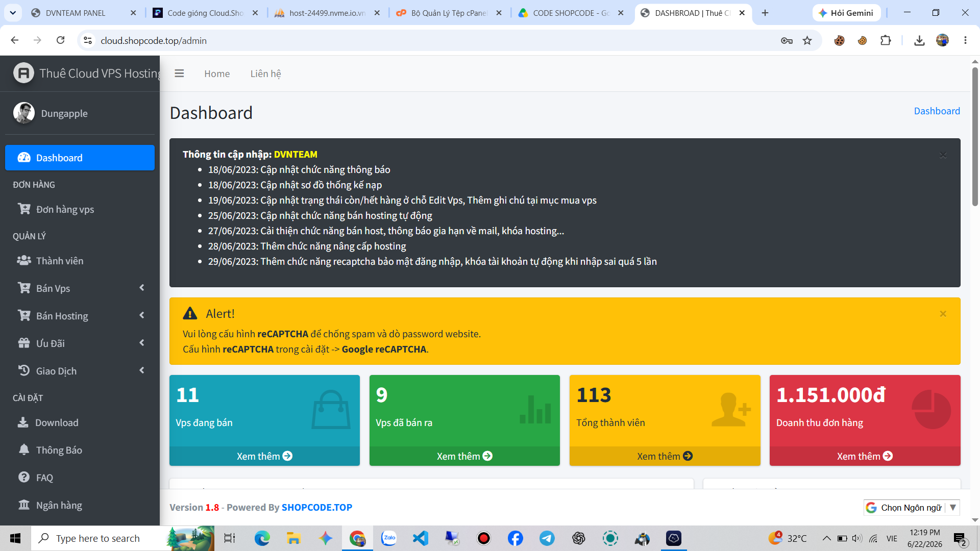Open the Chọn Ngôn ngữ language dropdown
Viewport: 980px width, 551px height.
tap(912, 508)
